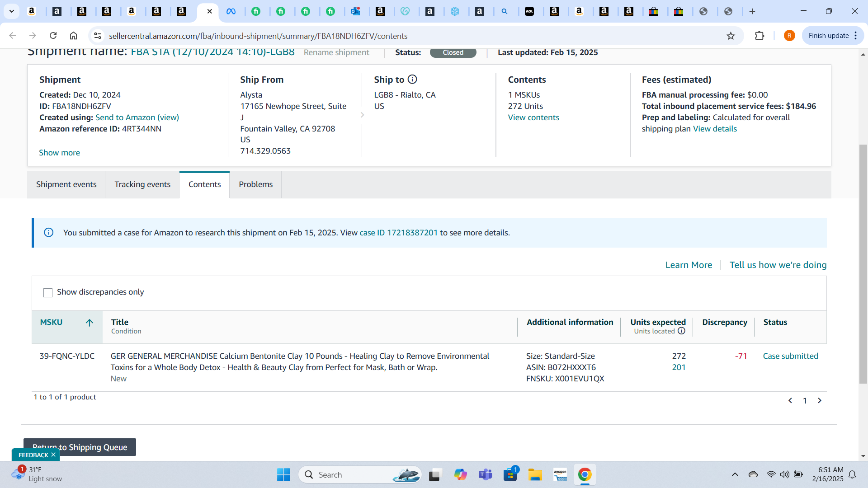Click the site information icon in address bar
868x488 pixels.
click(x=97, y=36)
